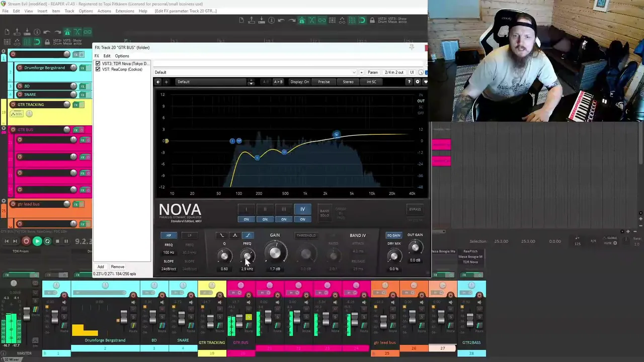Toggle the HP high-pass filter button

coord(169,235)
